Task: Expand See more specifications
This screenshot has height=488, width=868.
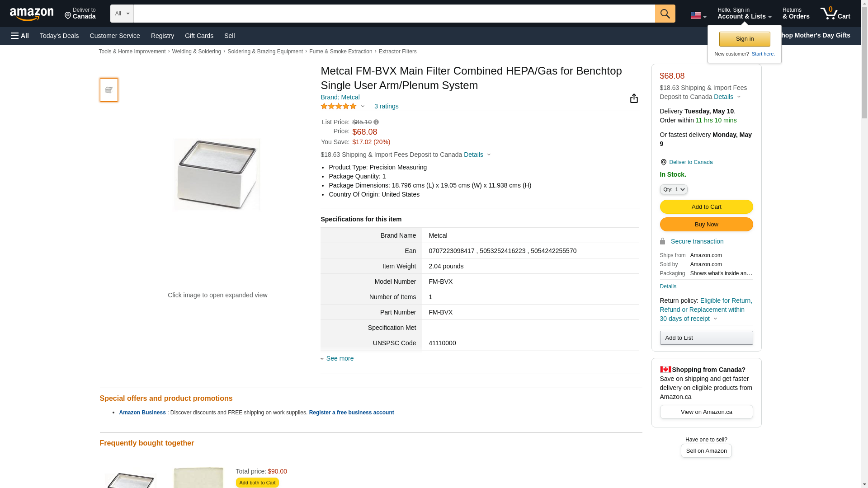Action: (340, 358)
